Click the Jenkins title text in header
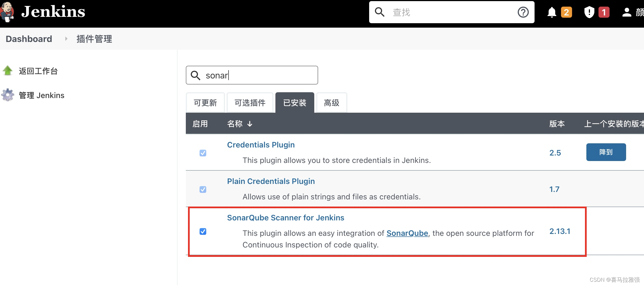The height and width of the screenshot is (285, 644). tap(53, 12)
